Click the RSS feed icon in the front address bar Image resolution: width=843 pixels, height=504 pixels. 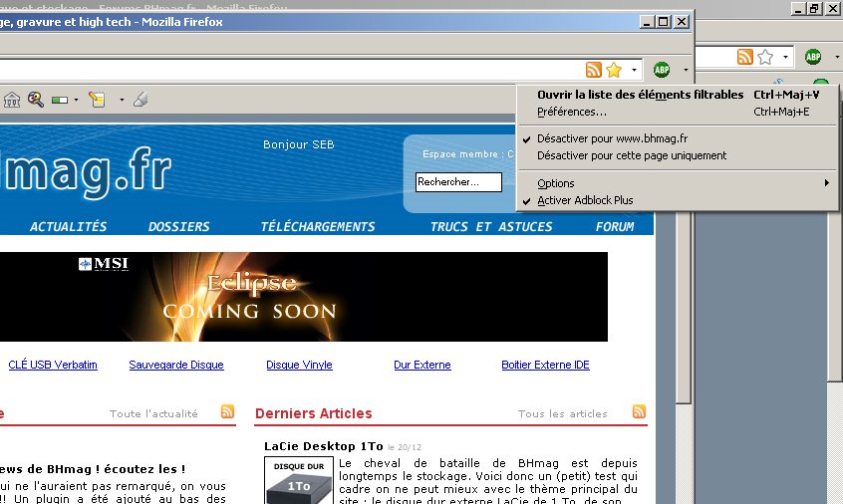click(594, 70)
